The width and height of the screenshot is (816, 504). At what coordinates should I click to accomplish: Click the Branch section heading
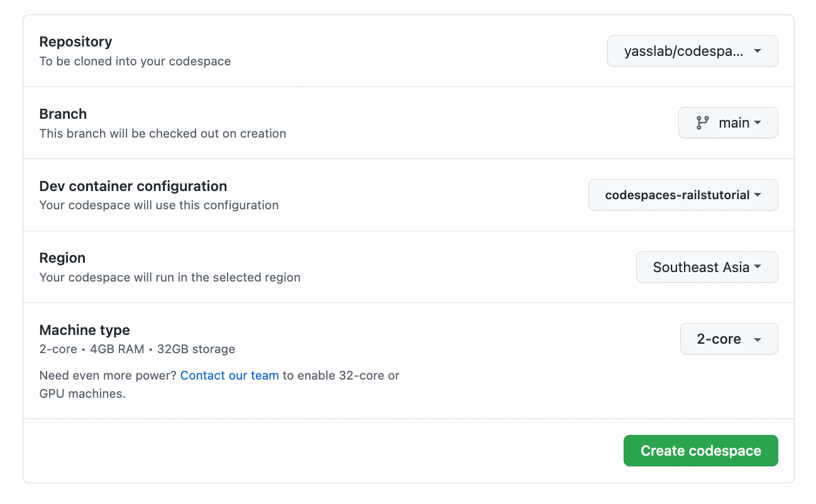tap(63, 114)
